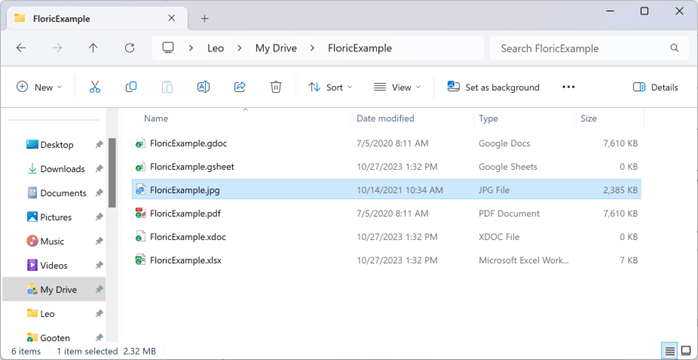Click the back navigation arrow
Image resolution: width=698 pixels, height=360 pixels.
pos(21,48)
